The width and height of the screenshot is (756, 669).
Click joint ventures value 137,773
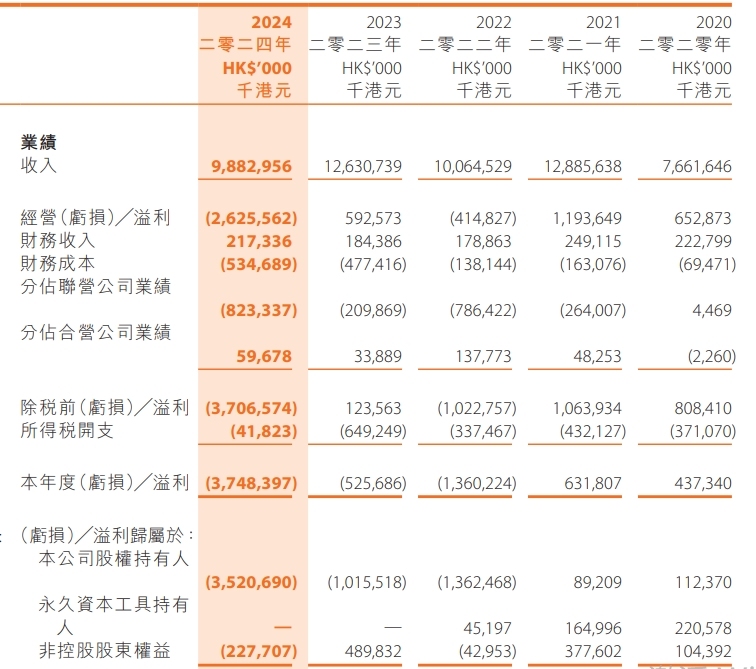483,356
